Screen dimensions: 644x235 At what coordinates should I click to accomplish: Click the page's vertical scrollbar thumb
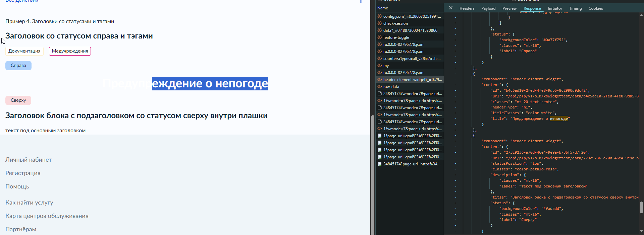click(373, 175)
